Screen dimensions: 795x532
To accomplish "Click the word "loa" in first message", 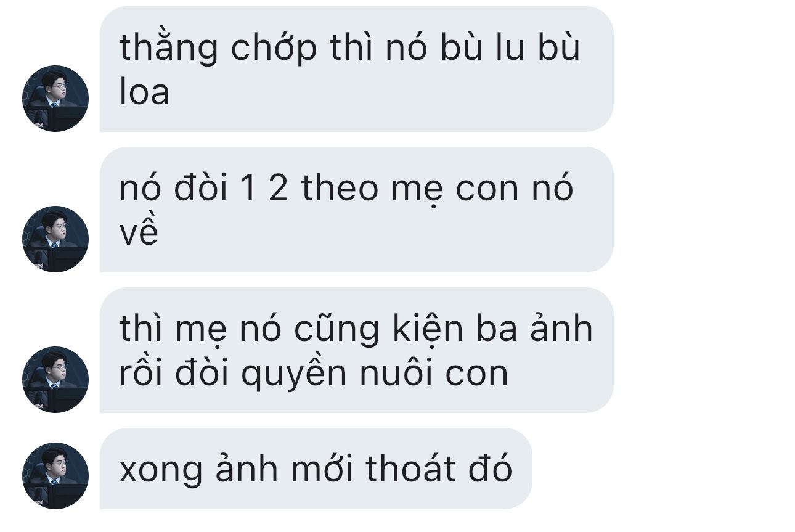I will [x=144, y=92].
